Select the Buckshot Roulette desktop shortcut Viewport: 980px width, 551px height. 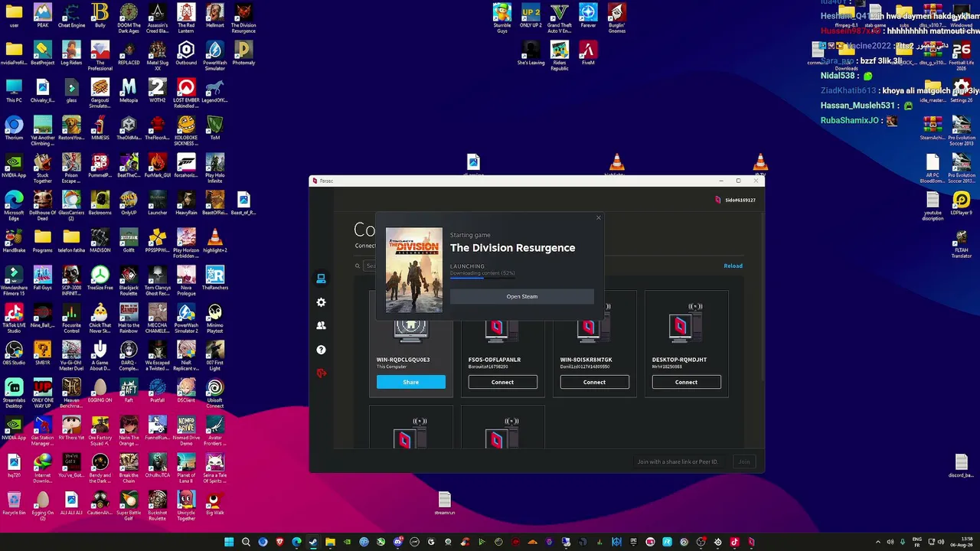pos(158,506)
